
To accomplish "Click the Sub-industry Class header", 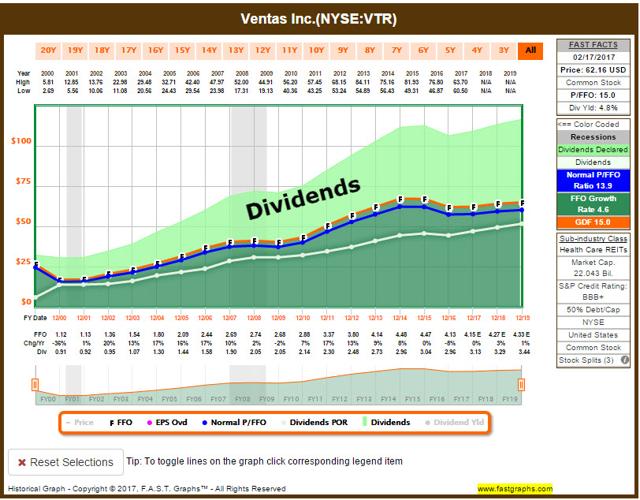I will point(593,238).
